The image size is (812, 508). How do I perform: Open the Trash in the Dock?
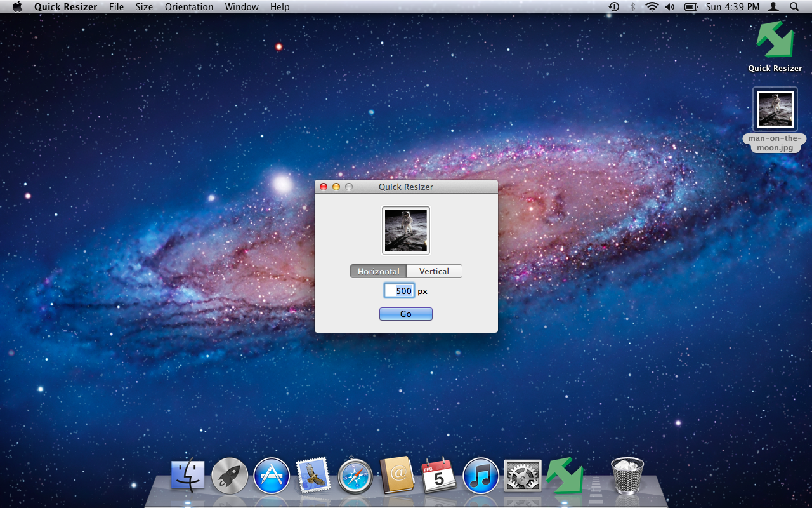[627, 476]
